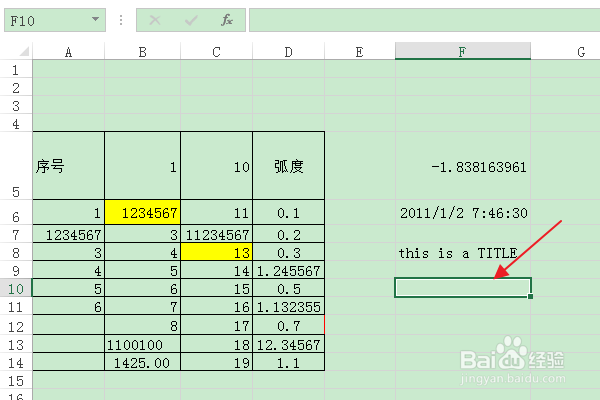This screenshot has height=400, width=600.
Task: Select row 4 header
Action: 16,123
